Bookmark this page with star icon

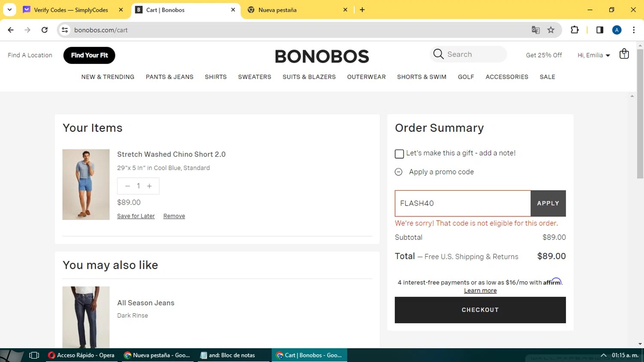point(551,30)
